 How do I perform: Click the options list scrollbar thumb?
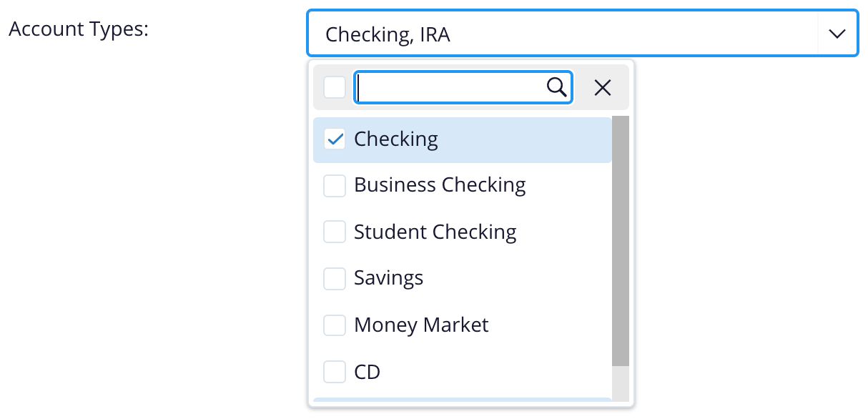(x=620, y=240)
